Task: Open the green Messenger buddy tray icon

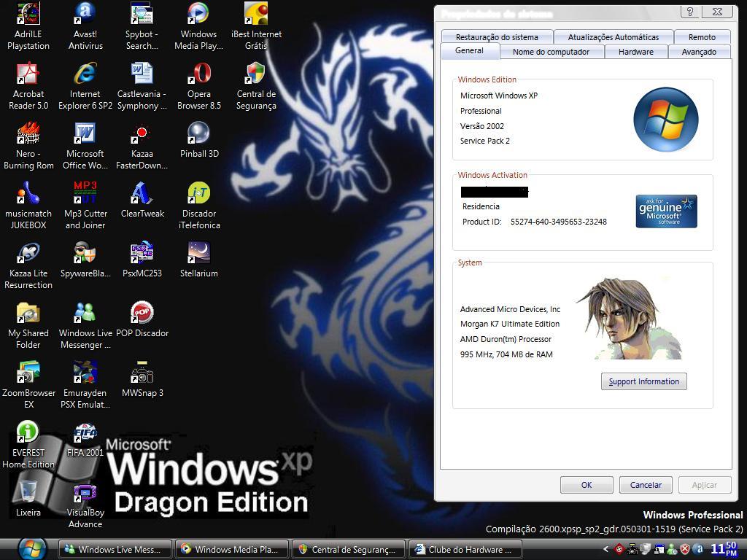Action: (x=672, y=549)
